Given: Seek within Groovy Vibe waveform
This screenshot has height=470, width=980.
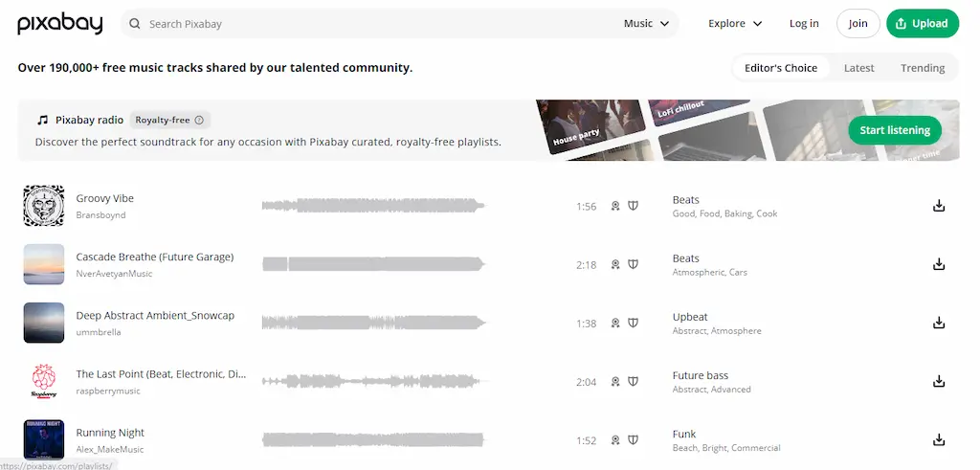Looking at the screenshot, I should click(x=374, y=206).
